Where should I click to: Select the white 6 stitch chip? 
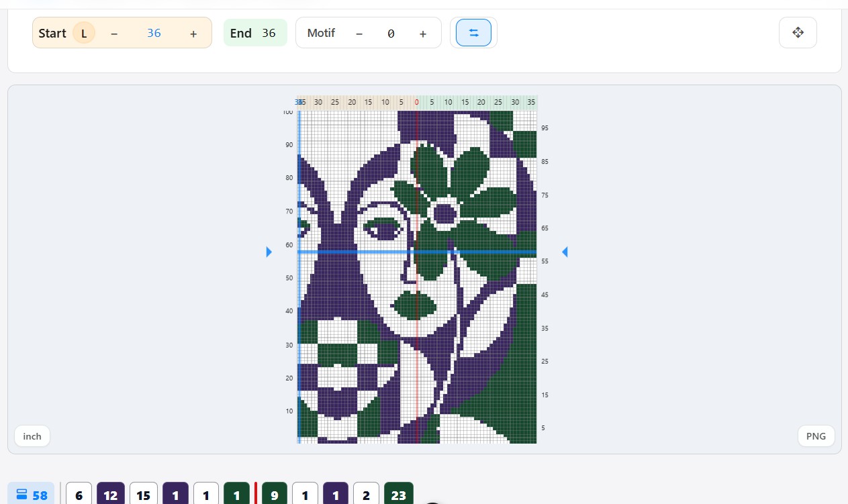coord(79,495)
